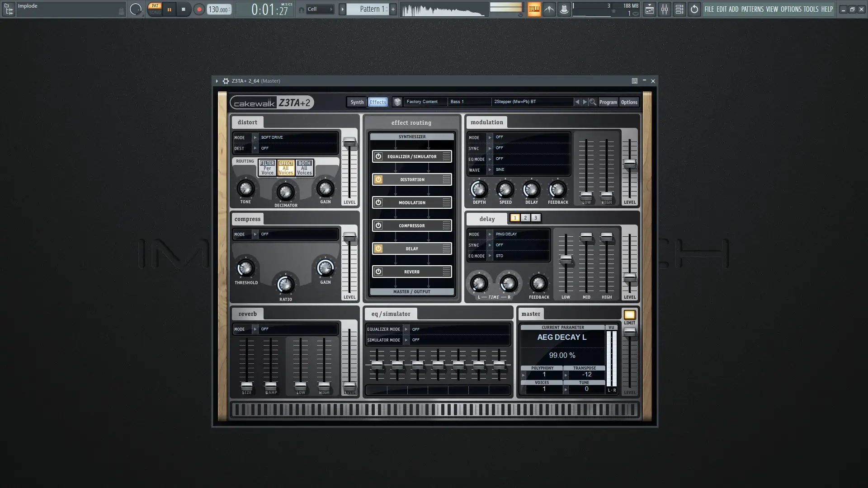Open the playlist view icon

(649, 9)
